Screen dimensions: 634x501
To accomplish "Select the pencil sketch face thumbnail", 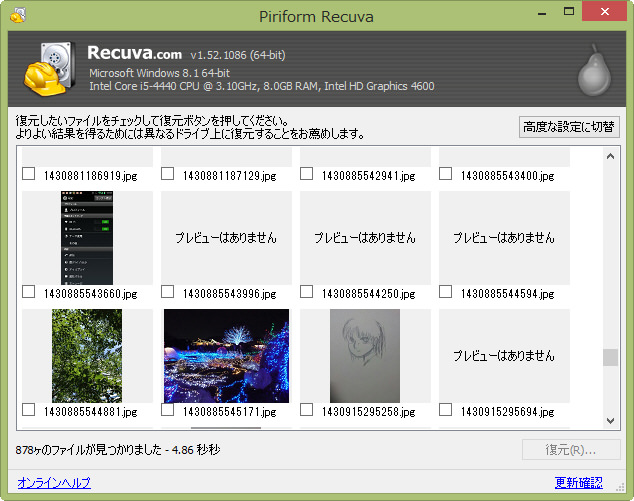I will 365,356.
